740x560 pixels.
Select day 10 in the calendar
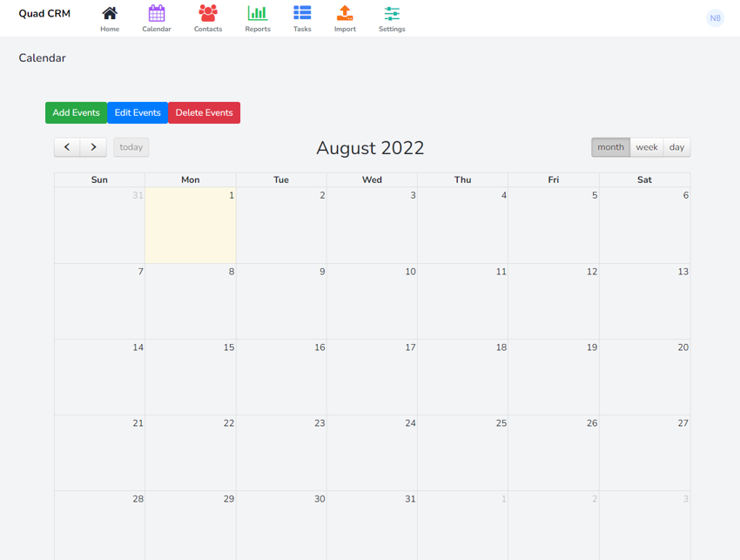(372, 301)
